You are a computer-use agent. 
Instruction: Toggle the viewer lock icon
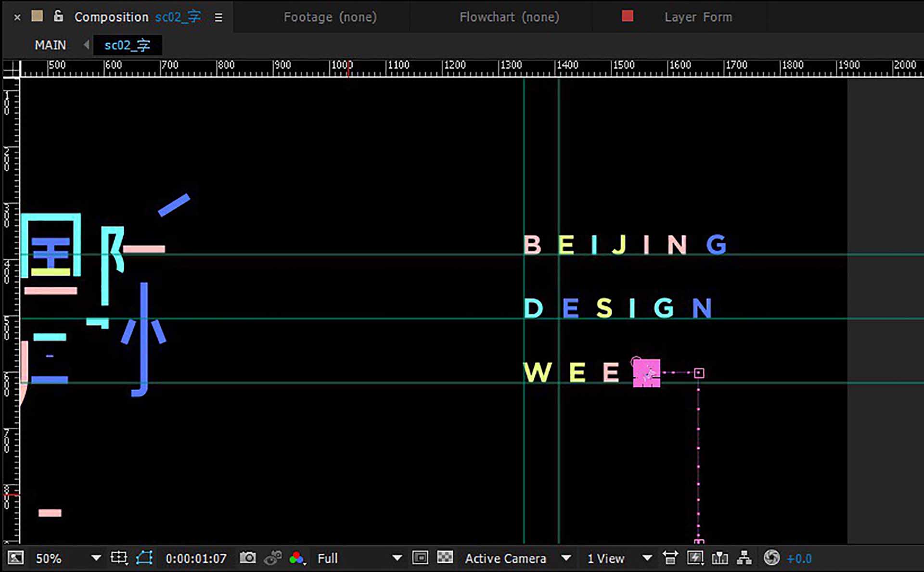tap(58, 16)
